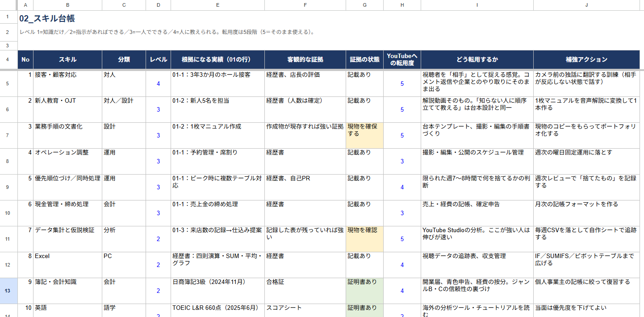This screenshot has height=317, width=644.
Task: Click column header C
Action: tap(124, 5)
